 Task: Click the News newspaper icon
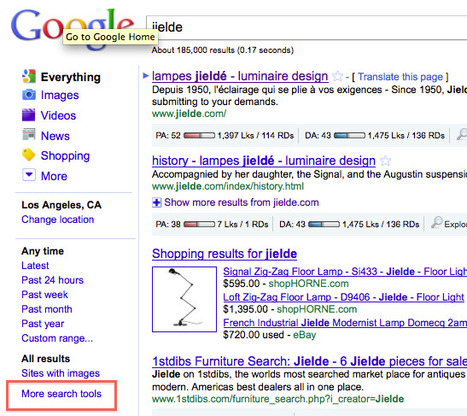pos(29,135)
